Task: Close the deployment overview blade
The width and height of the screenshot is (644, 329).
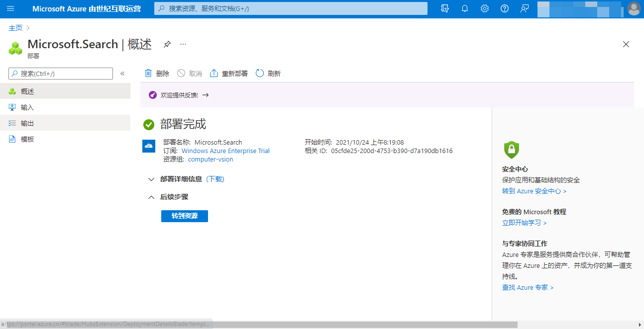Action: (x=626, y=44)
